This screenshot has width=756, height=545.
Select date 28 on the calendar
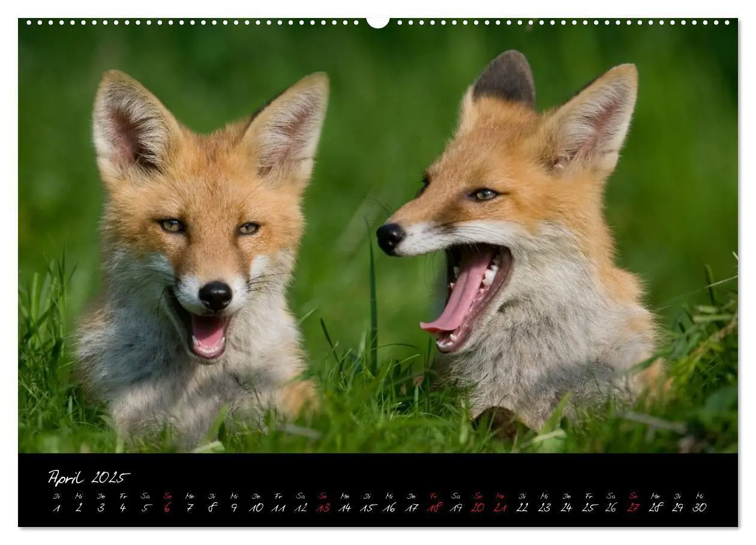click(x=655, y=508)
